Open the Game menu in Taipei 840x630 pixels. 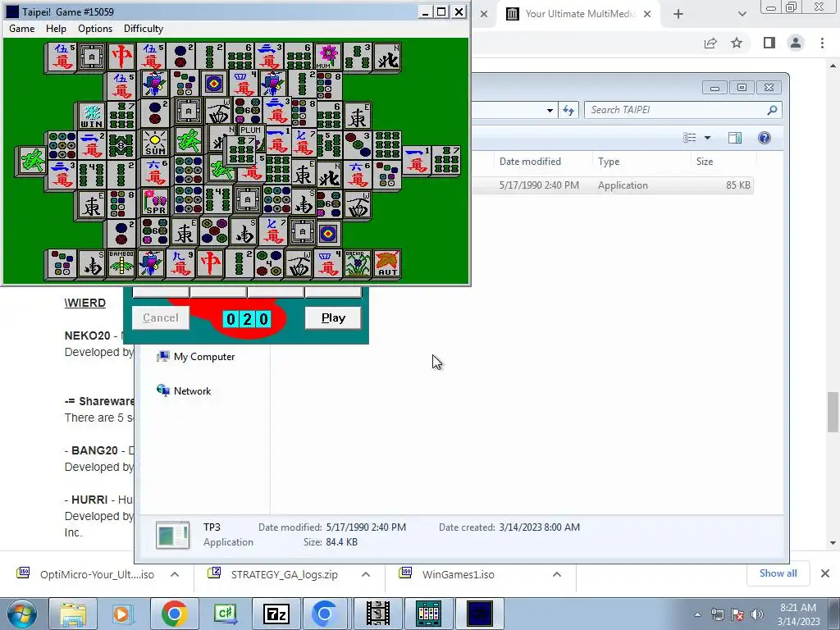coord(22,29)
